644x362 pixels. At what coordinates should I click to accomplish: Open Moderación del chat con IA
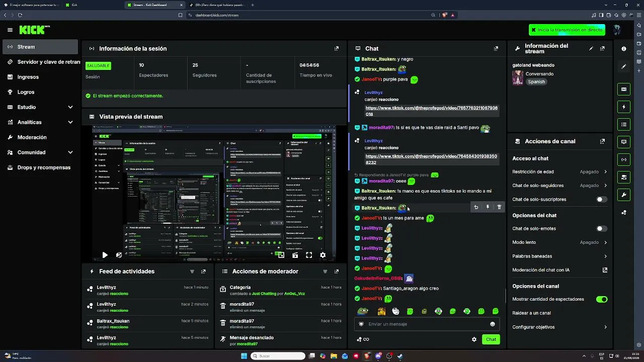coord(559,270)
